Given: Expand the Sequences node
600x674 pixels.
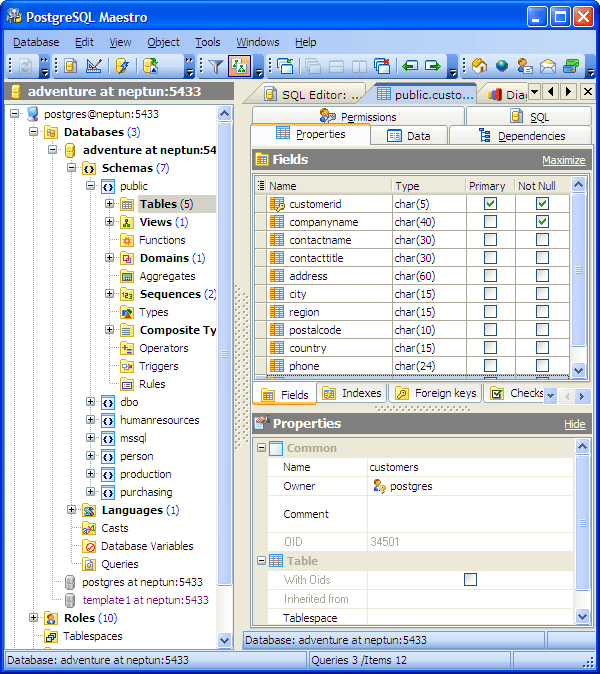Looking at the screenshot, I should 110,294.
